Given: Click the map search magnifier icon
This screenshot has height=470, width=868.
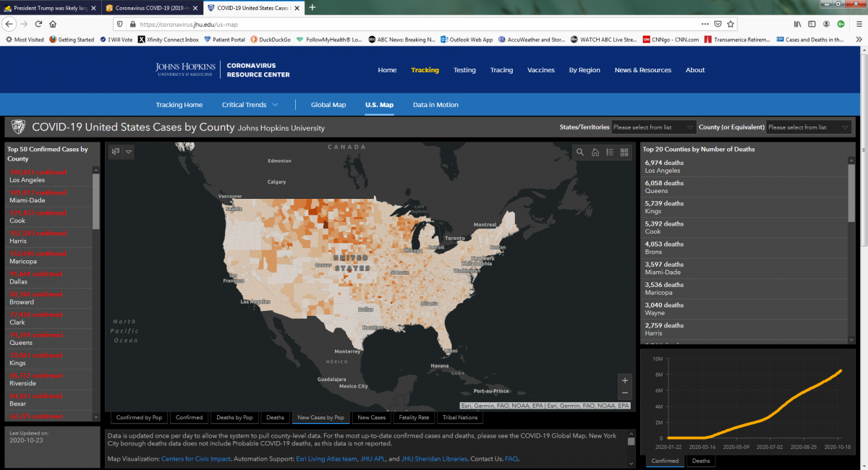Looking at the screenshot, I should pos(580,152).
